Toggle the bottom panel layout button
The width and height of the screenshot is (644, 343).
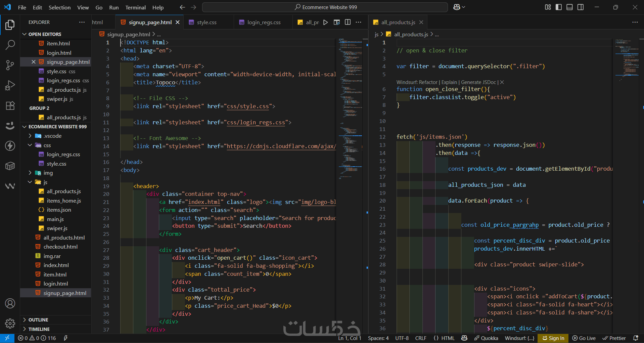(569, 7)
